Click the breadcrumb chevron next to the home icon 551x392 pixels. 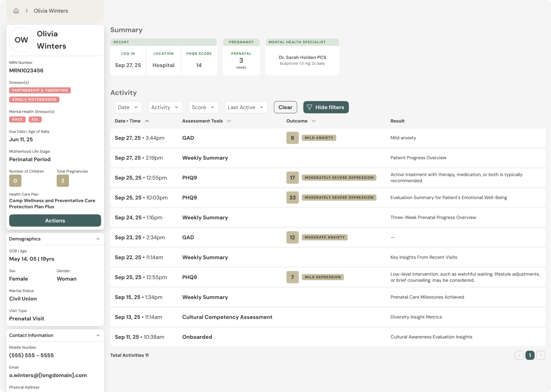(26, 11)
